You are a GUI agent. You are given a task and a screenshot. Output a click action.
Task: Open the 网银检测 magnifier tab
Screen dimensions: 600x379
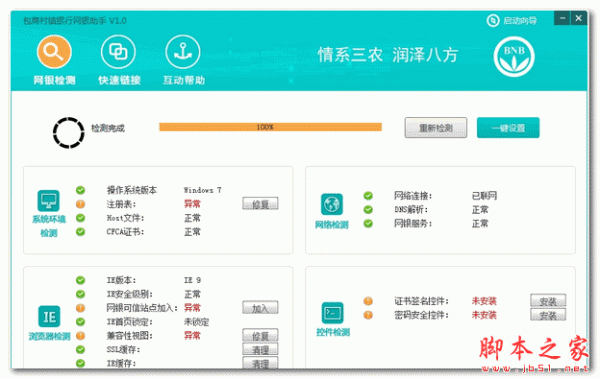tap(54, 60)
